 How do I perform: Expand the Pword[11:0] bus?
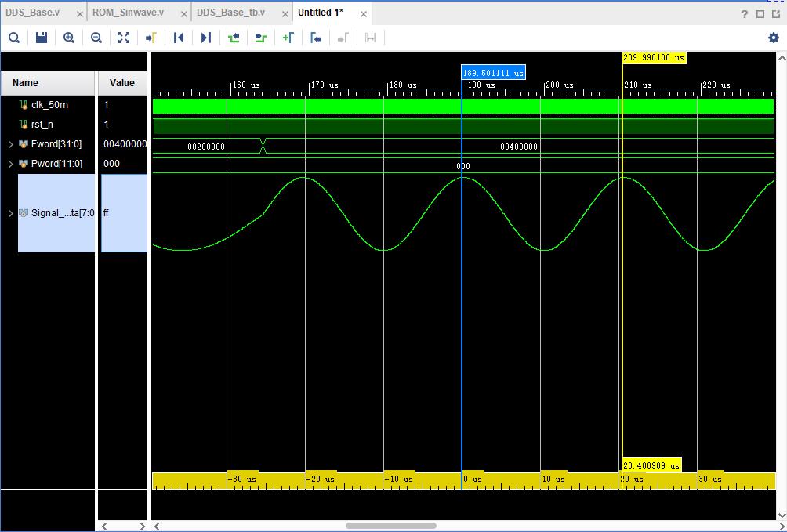pos(11,164)
